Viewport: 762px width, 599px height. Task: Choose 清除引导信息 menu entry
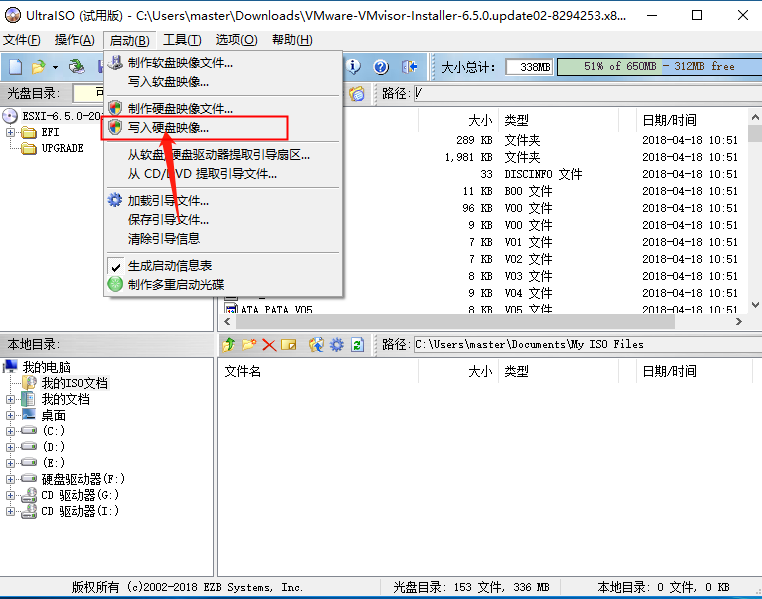(224, 239)
